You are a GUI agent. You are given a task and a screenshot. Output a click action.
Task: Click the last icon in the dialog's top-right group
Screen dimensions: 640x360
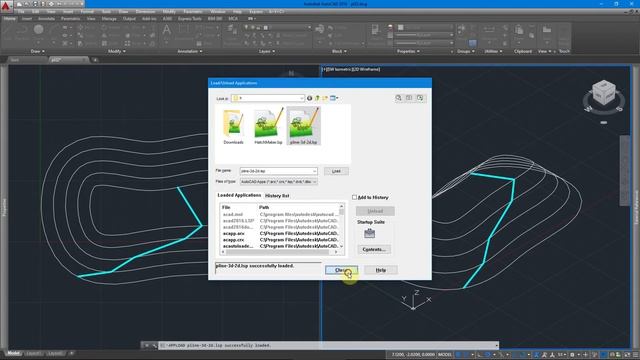(x=420, y=98)
